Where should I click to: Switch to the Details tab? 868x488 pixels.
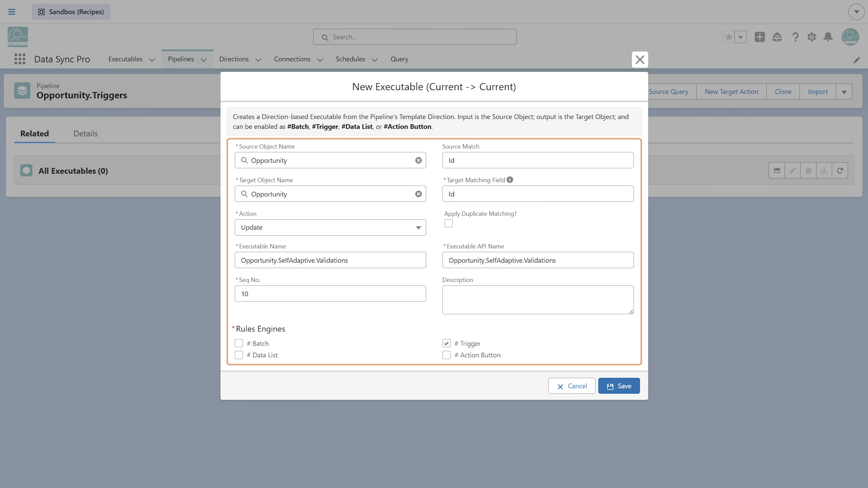point(86,134)
